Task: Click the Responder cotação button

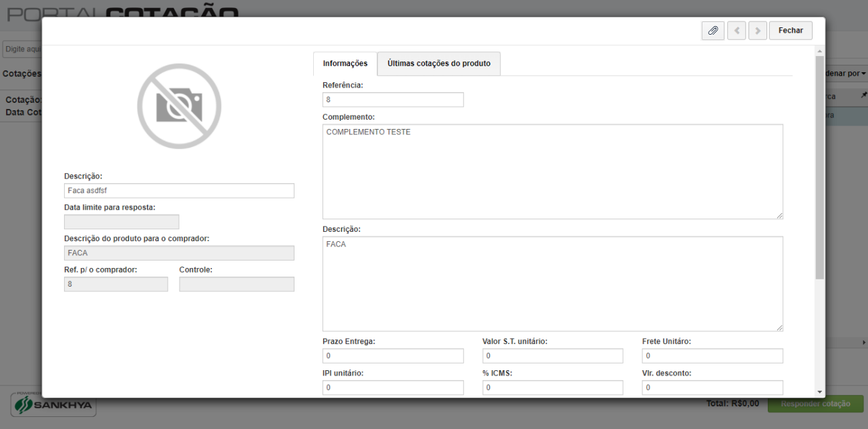Action: coord(815,404)
